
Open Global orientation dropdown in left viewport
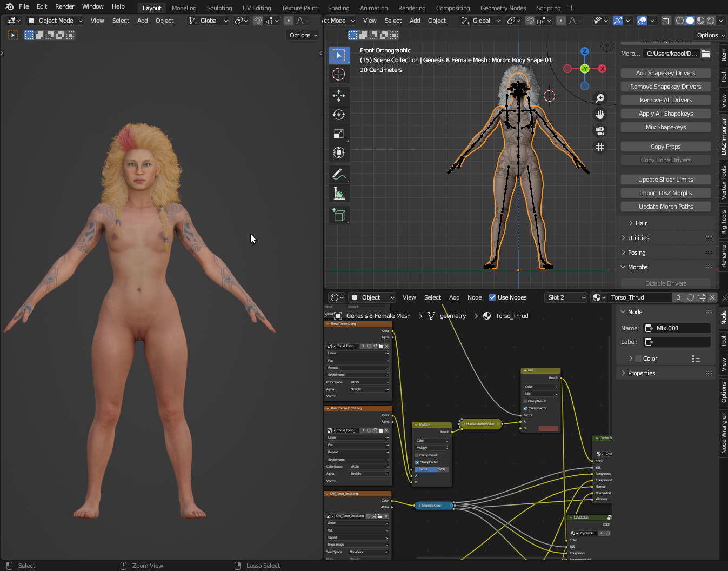click(209, 21)
